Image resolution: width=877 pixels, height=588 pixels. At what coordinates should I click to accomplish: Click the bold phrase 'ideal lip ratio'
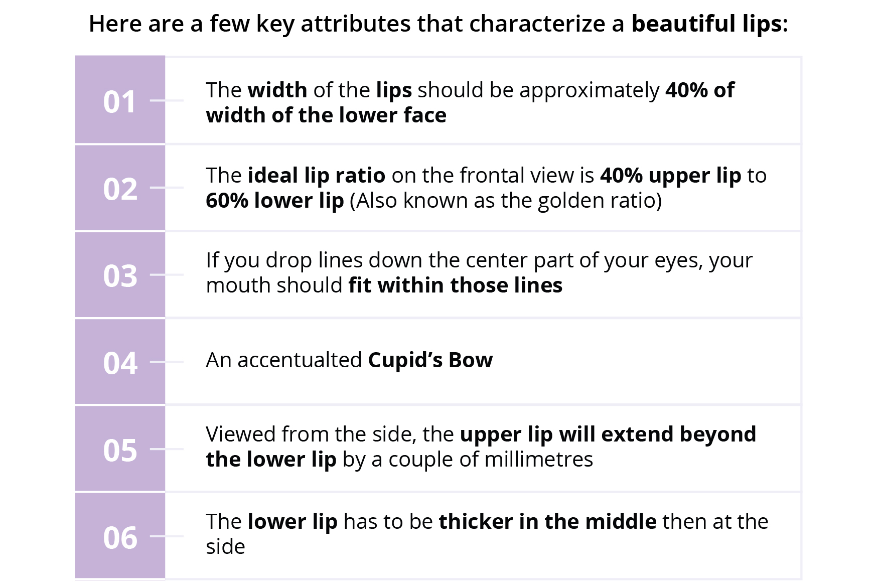(x=317, y=176)
